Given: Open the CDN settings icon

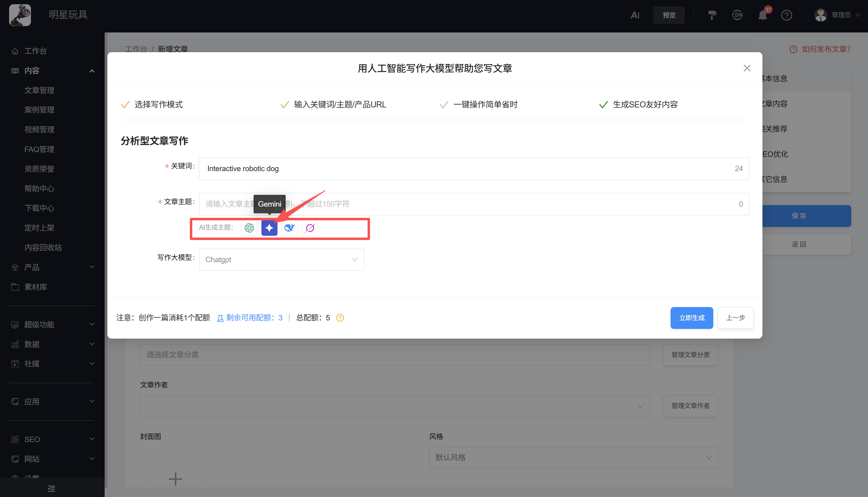Looking at the screenshot, I should pyautogui.click(x=737, y=15).
